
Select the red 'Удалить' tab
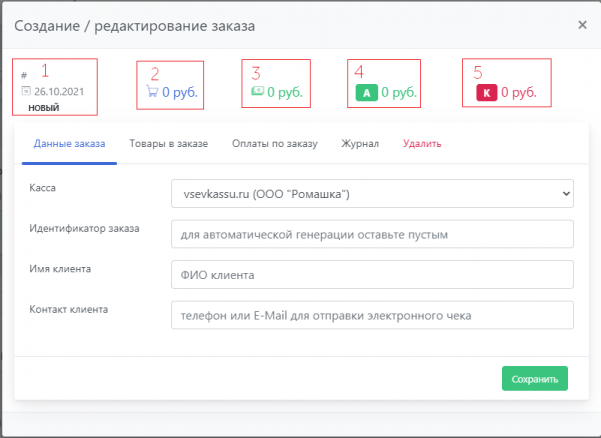point(422,144)
